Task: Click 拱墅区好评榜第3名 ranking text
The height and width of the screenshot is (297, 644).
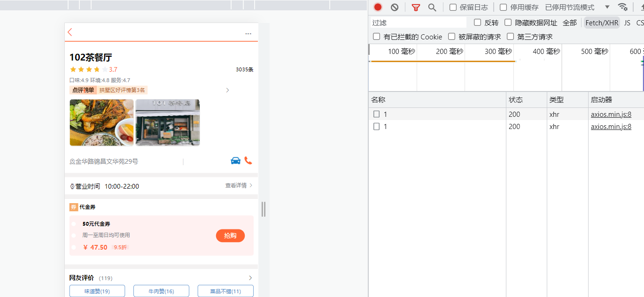Action: pos(122,90)
